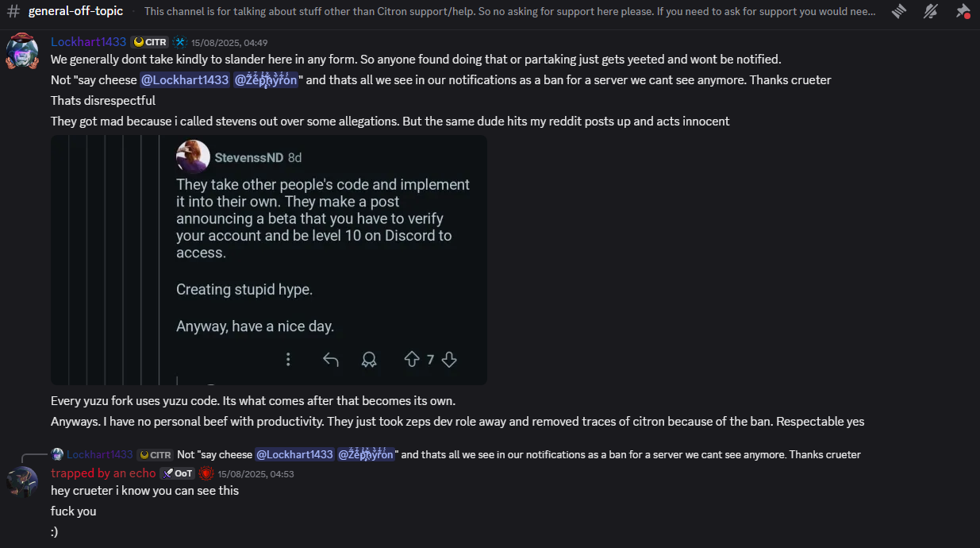
Task: Click the downvote arrow in the Reddit image
Action: click(x=449, y=360)
